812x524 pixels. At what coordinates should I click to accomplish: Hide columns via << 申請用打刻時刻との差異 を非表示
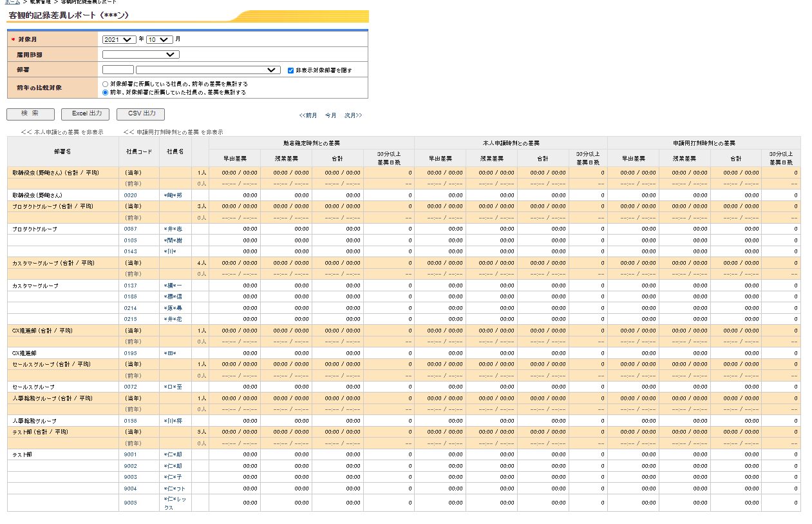click(173, 132)
